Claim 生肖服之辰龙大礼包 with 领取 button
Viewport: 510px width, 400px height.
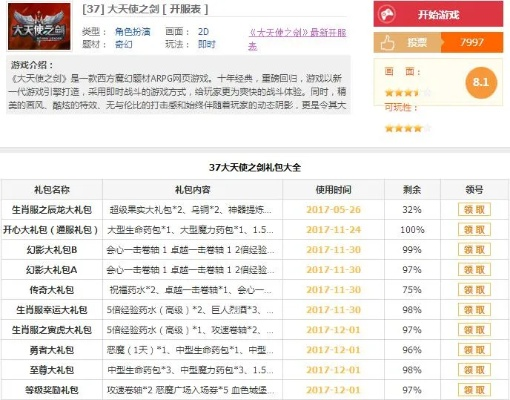(x=474, y=210)
